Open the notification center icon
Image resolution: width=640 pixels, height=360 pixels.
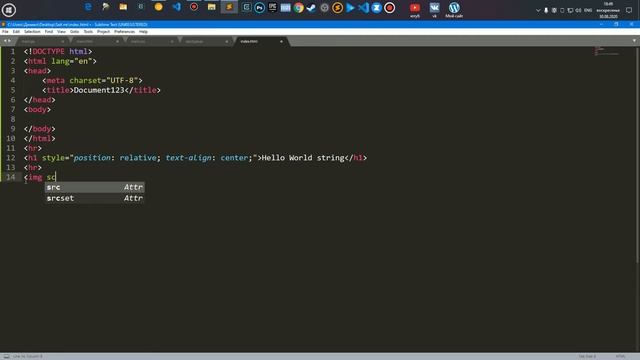(x=629, y=10)
